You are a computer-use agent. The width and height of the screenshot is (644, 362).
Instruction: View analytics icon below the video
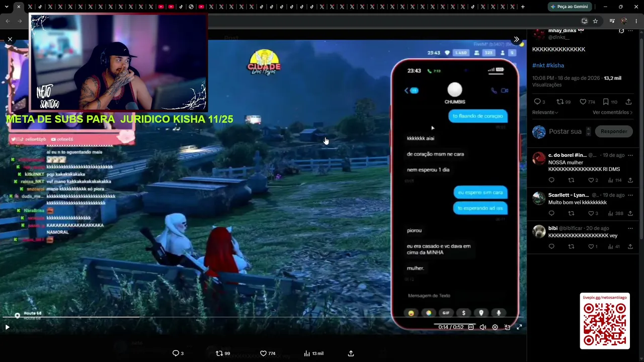[307, 353]
